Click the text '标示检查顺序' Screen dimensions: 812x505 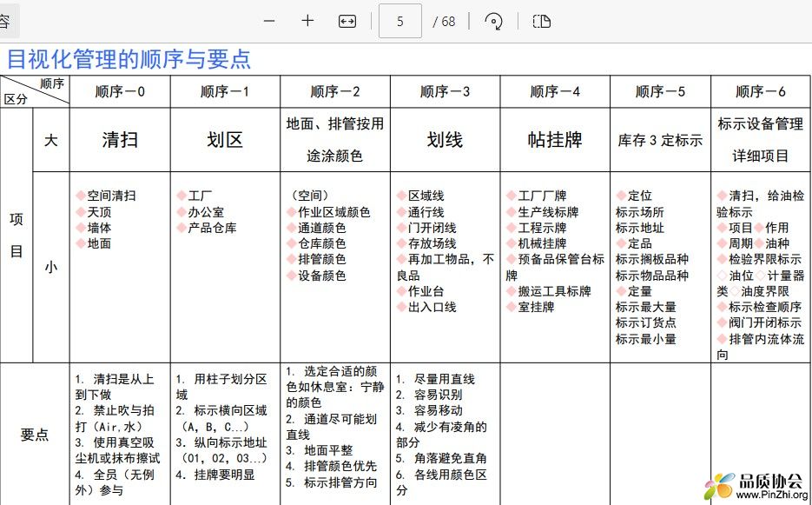(x=765, y=307)
